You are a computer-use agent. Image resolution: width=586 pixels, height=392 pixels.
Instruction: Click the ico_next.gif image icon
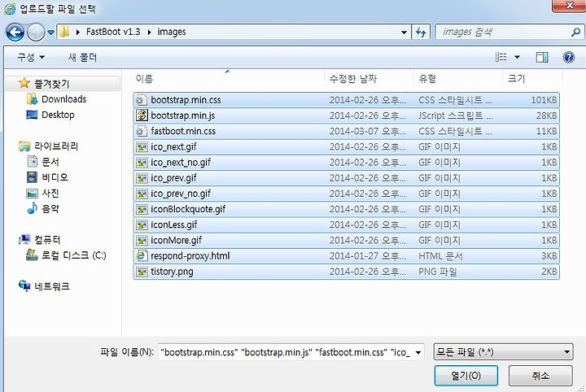(142, 146)
